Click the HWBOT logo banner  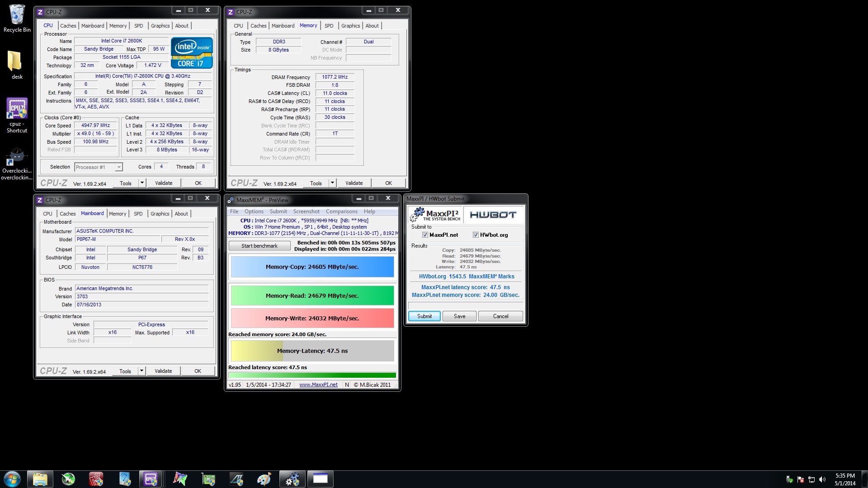(493, 215)
